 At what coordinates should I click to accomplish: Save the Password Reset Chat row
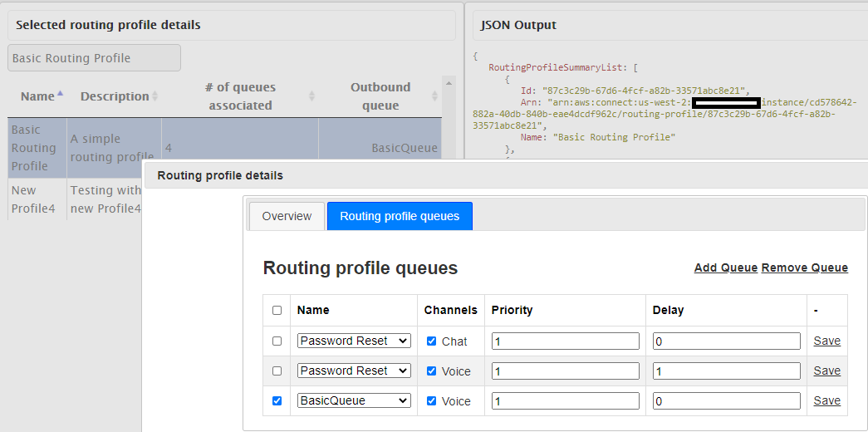pyautogui.click(x=827, y=341)
